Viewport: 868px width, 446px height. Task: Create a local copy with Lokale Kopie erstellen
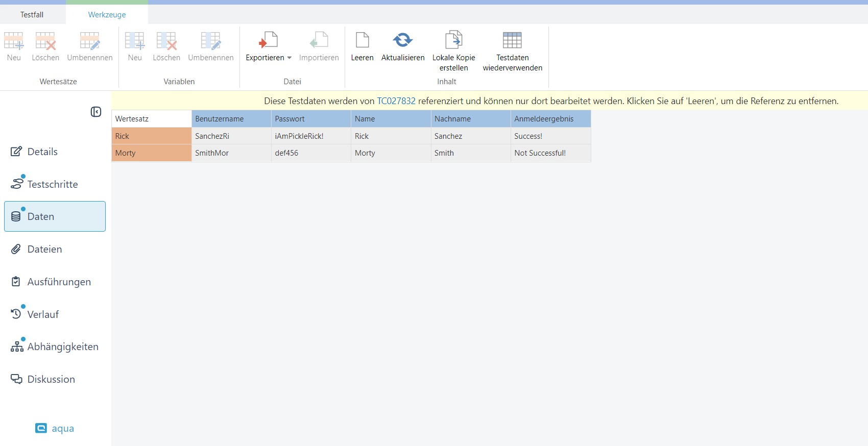coord(453,40)
